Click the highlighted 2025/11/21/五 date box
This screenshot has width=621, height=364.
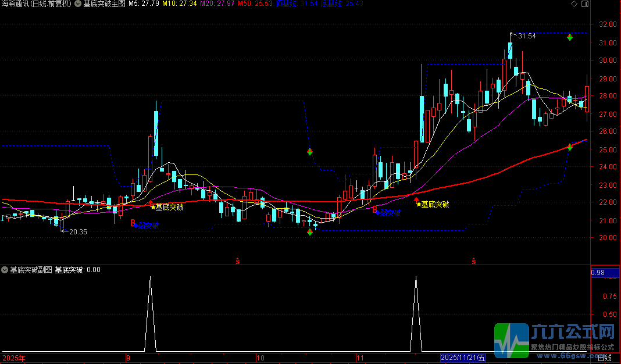click(463, 358)
